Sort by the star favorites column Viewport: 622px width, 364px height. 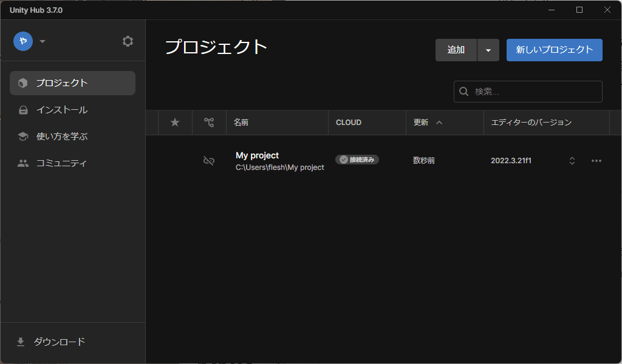click(x=175, y=123)
